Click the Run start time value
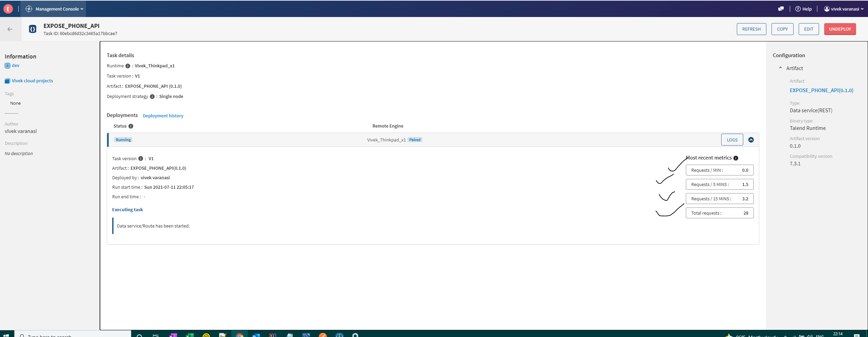Image resolution: width=868 pixels, height=337 pixels. 169,187
